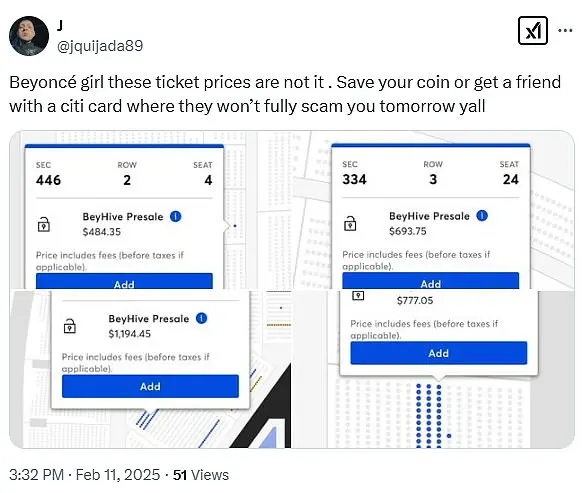Viewport: 588px width, 493px height.
Task: Open the @jquijada89 handle link
Action: (100, 46)
